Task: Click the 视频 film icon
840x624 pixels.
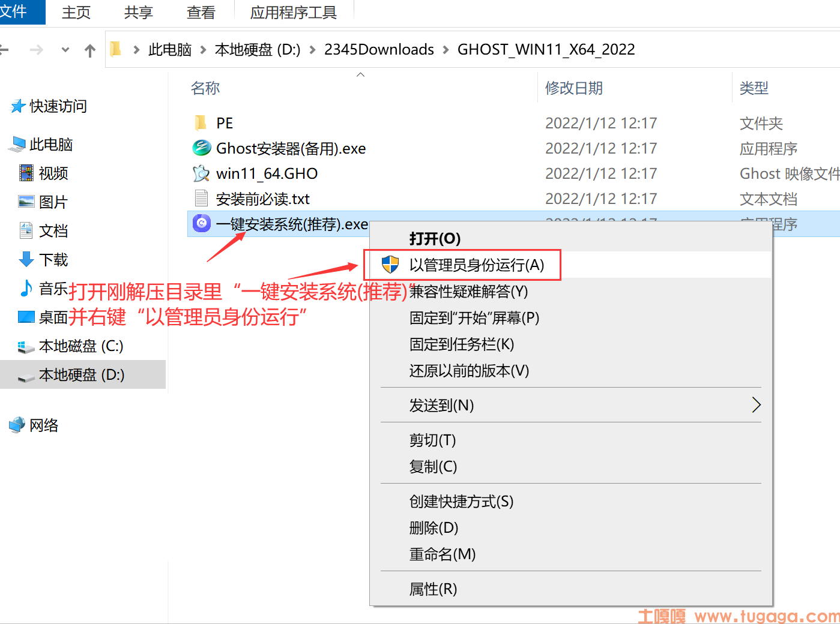Action: point(26,173)
